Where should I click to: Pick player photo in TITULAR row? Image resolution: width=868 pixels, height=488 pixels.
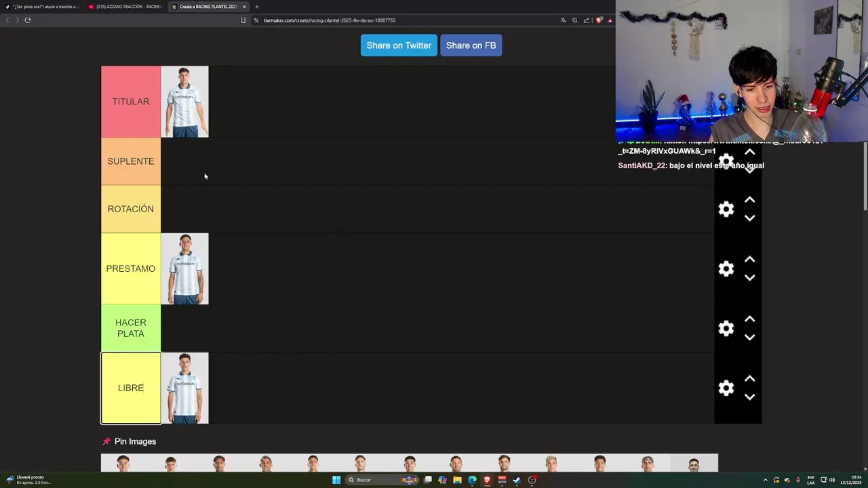pyautogui.click(x=184, y=102)
